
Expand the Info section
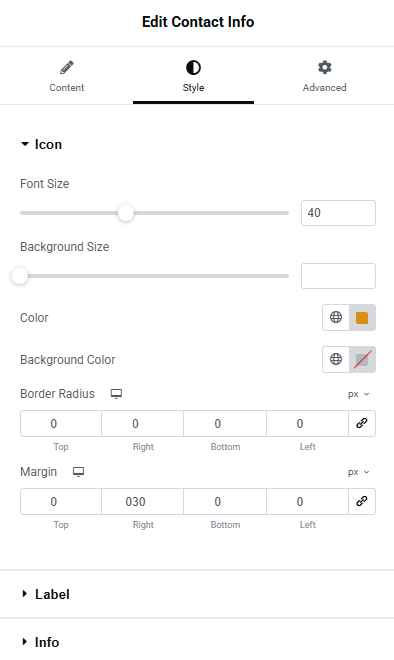tap(40, 642)
